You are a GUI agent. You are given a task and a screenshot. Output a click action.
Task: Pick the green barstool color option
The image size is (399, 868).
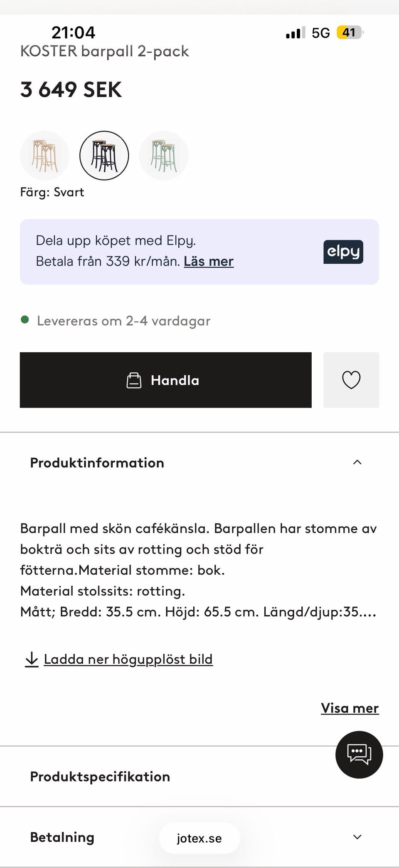point(164,156)
